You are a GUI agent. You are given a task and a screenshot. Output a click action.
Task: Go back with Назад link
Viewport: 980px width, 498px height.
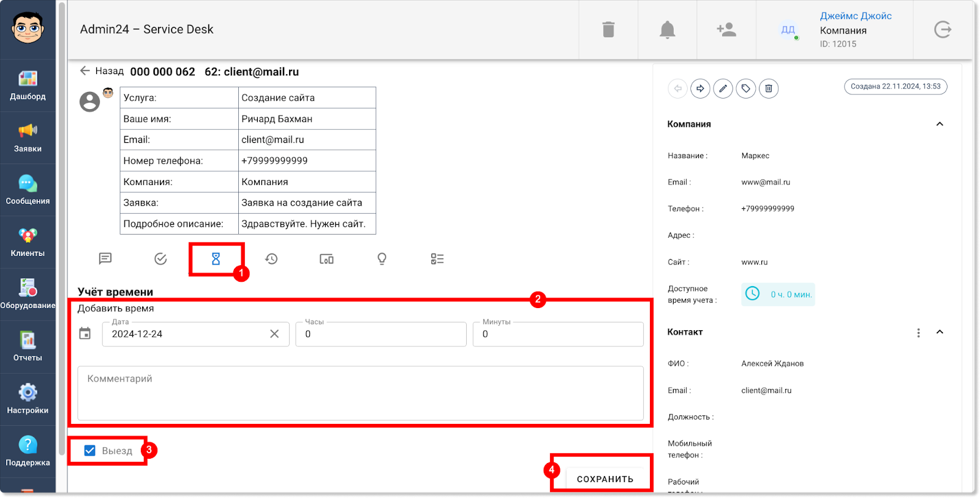[102, 71]
